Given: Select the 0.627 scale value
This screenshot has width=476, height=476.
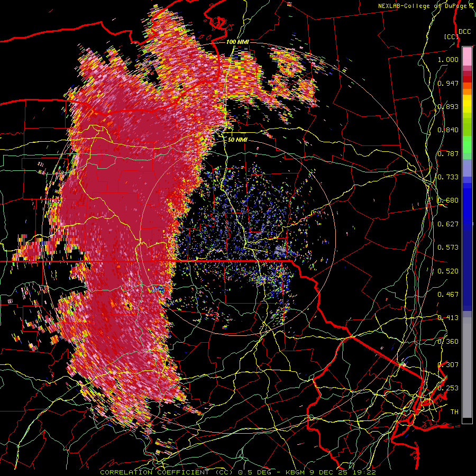Looking at the screenshot, I should coord(448,224).
